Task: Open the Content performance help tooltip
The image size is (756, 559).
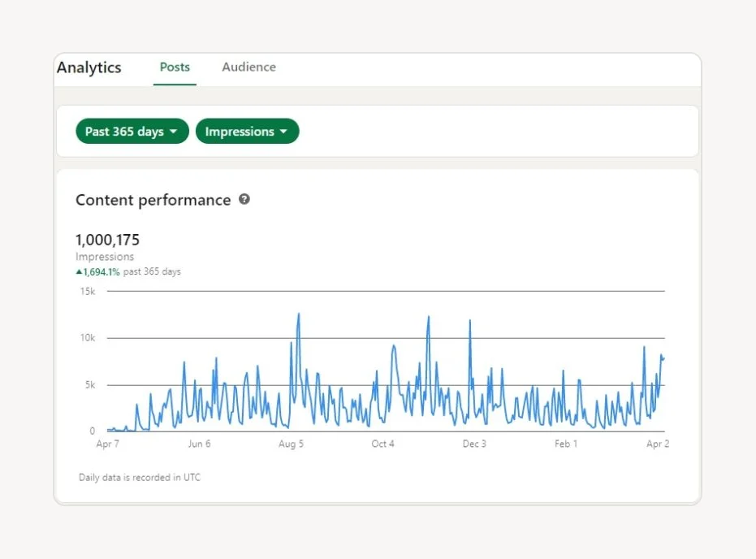Action: pyautogui.click(x=244, y=200)
